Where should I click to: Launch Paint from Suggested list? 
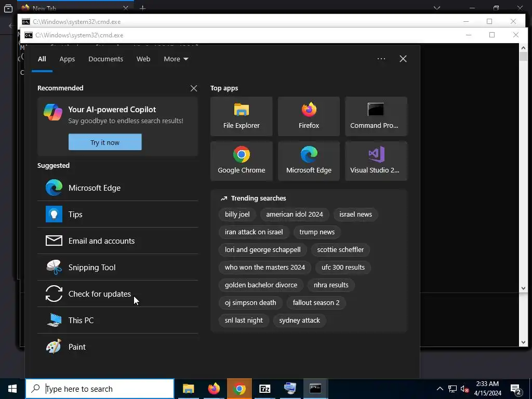coord(118,347)
